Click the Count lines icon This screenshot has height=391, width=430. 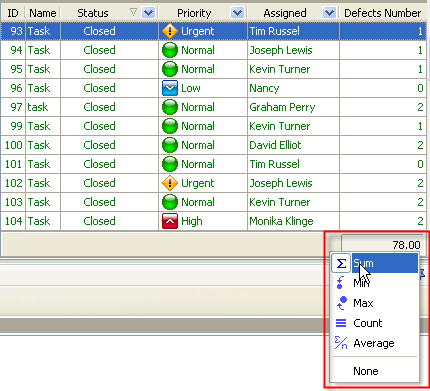point(341,323)
